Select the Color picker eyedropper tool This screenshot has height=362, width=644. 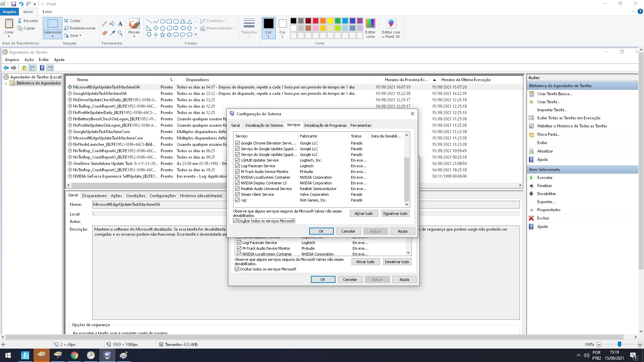(112, 33)
